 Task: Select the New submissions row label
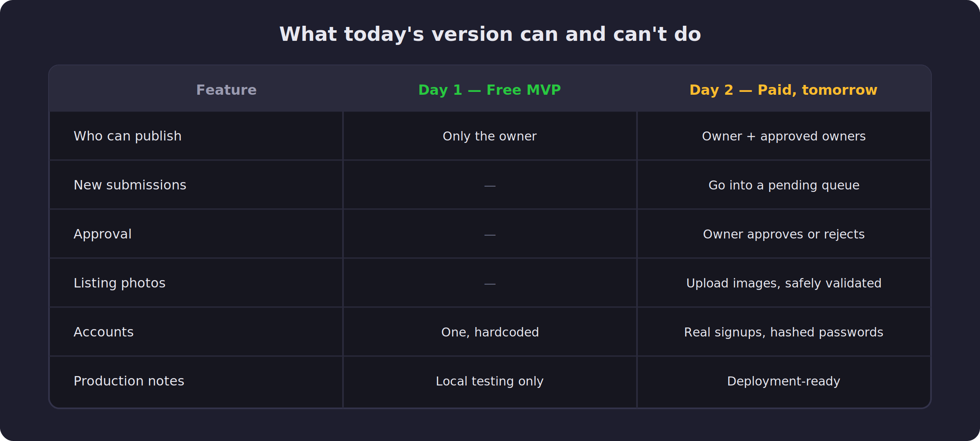click(x=130, y=185)
